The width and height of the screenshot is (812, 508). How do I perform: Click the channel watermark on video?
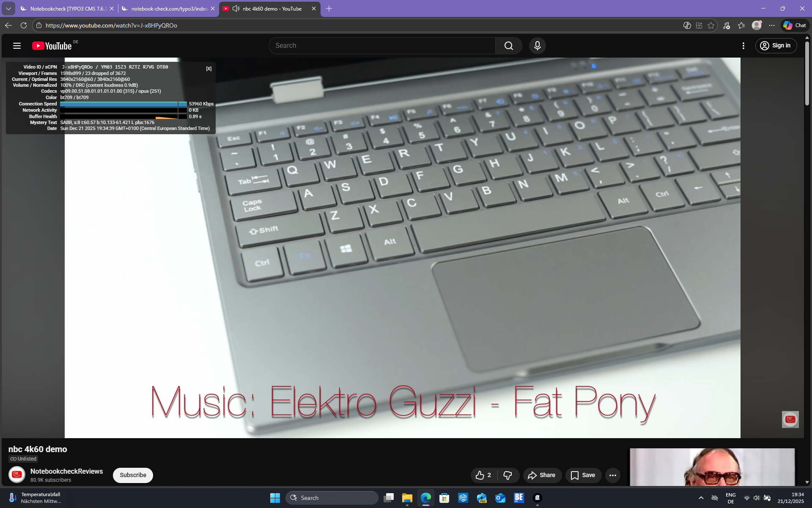click(790, 419)
